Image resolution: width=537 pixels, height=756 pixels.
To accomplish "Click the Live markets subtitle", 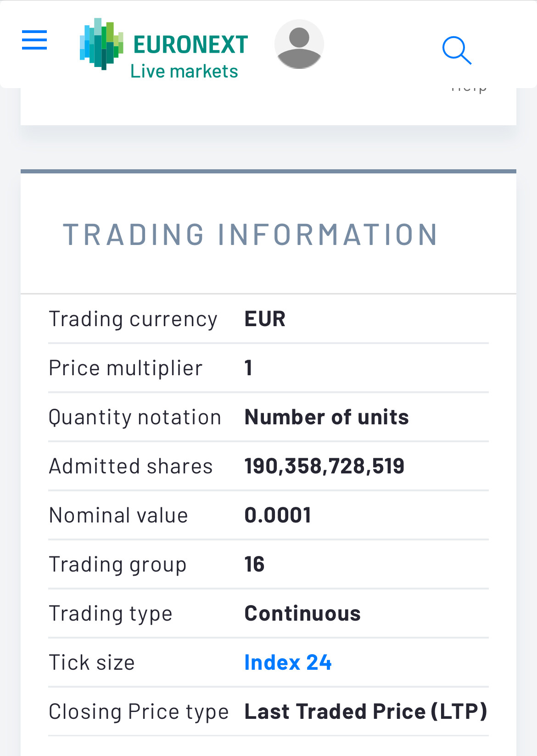I will click(184, 72).
